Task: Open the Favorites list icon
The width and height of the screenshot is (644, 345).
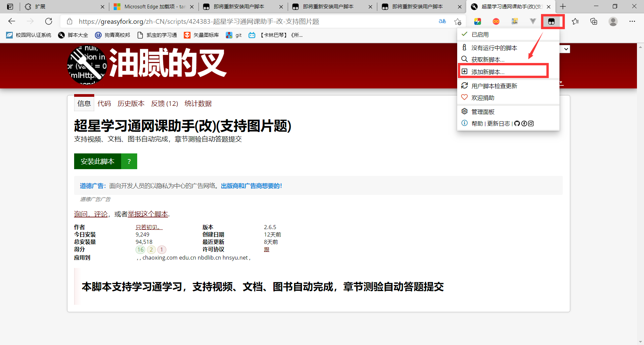Action: [x=575, y=21]
